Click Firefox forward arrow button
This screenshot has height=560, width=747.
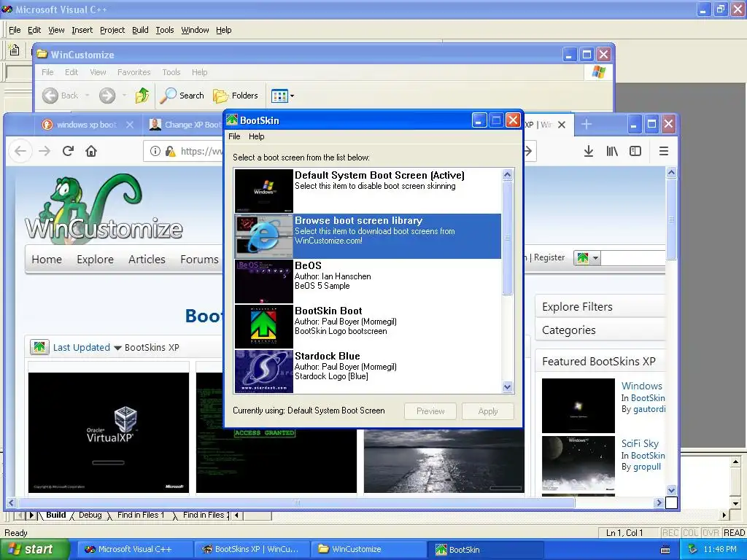[x=44, y=151]
